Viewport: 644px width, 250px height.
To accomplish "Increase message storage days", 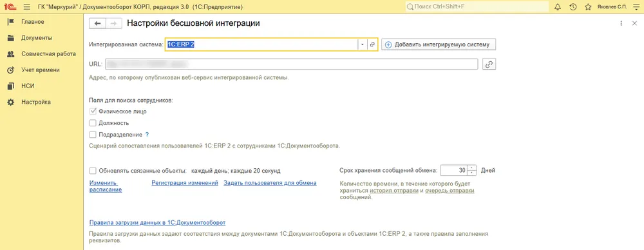I will point(472,168).
